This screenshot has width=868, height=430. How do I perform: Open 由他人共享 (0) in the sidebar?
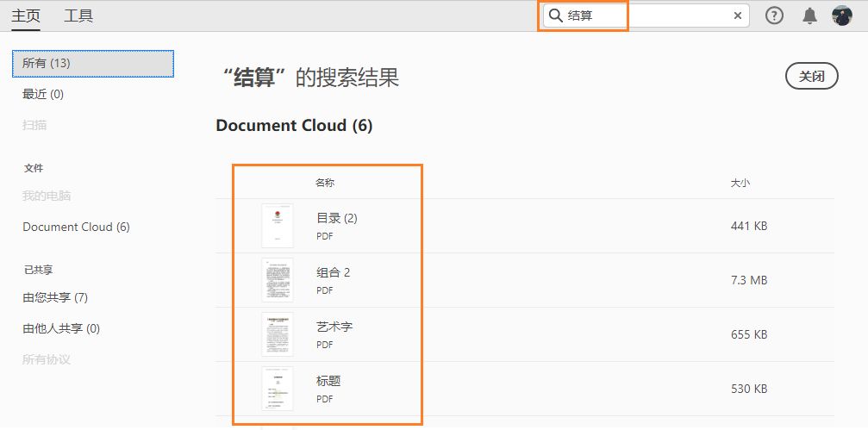tap(61, 328)
